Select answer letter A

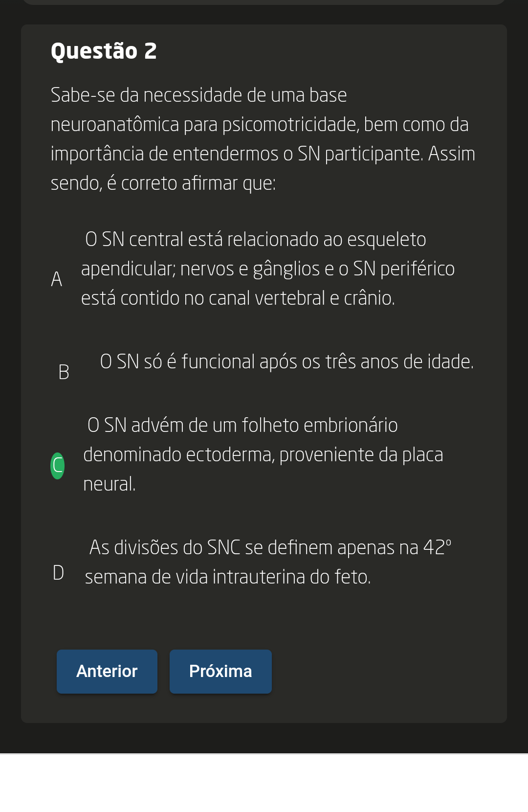click(57, 279)
